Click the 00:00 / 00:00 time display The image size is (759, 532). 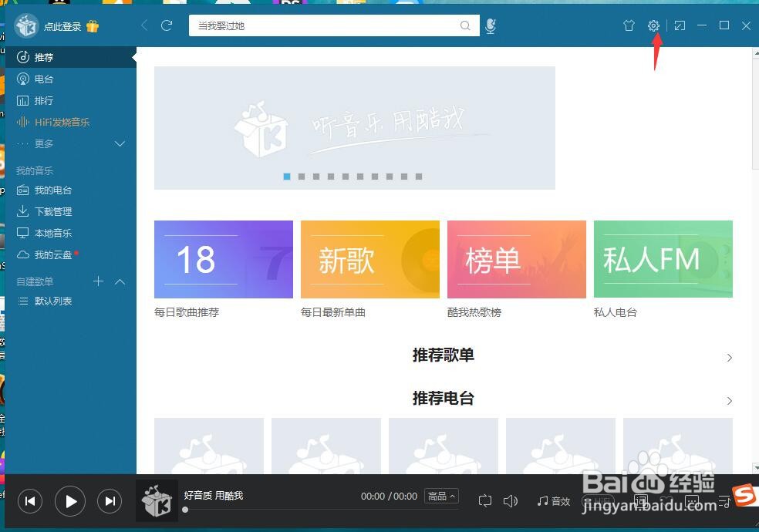[390, 497]
